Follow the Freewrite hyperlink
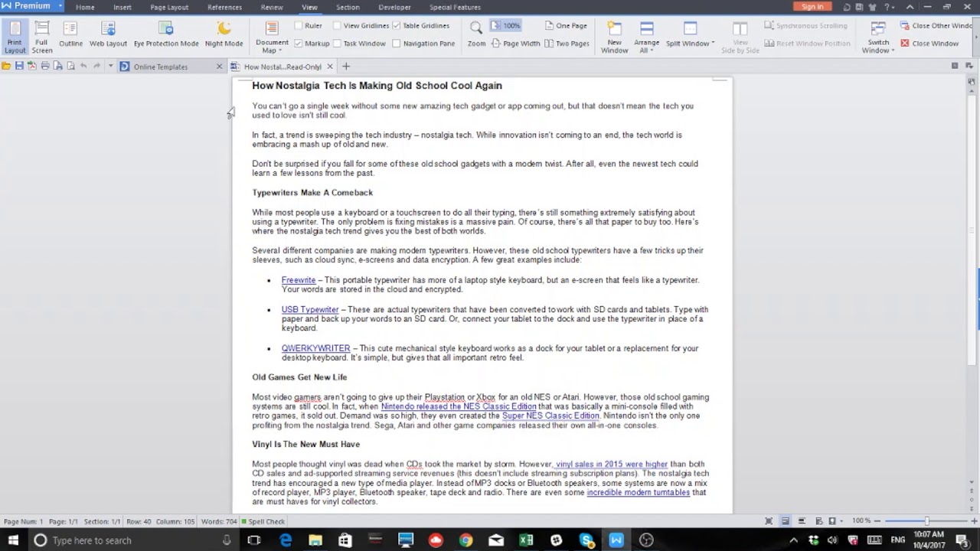Screen dimensions: 980x551 [299, 280]
